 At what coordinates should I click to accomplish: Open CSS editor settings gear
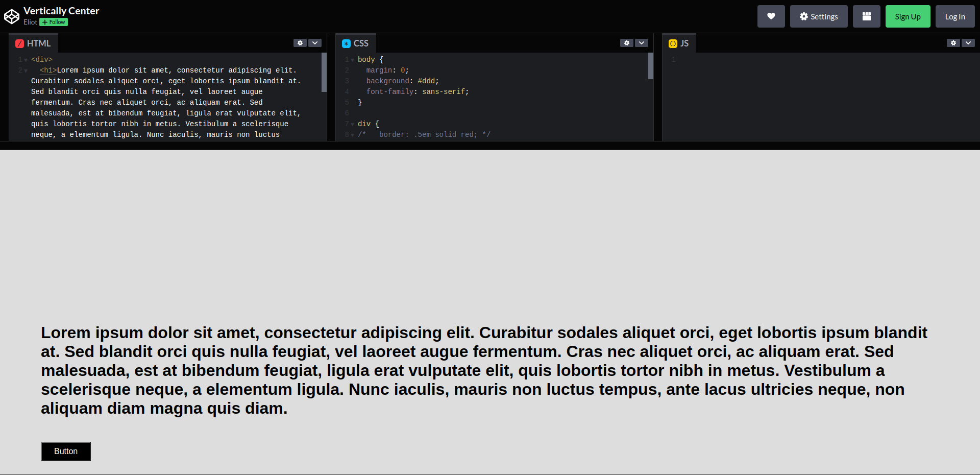coord(627,43)
